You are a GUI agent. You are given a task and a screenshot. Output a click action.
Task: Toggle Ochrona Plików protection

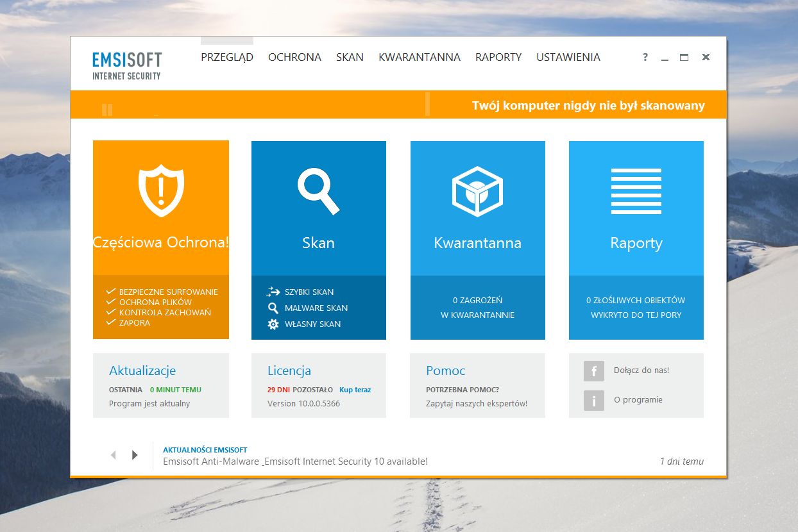click(149, 302)
